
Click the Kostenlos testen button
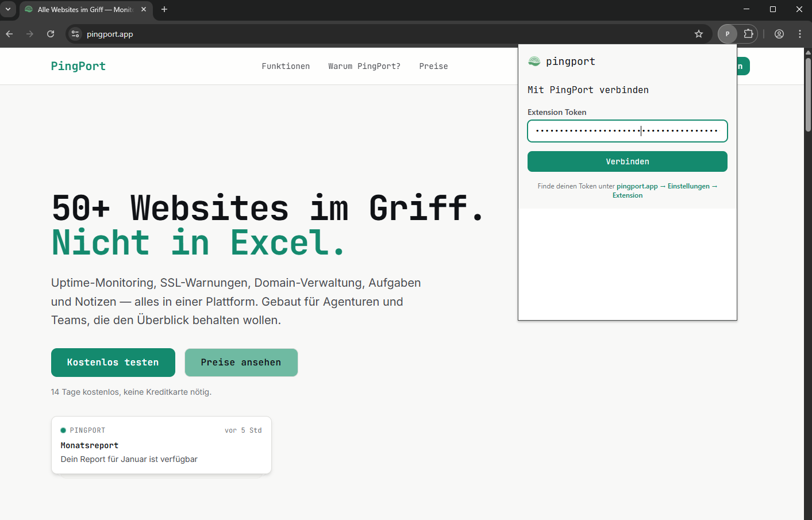(113, 363)
